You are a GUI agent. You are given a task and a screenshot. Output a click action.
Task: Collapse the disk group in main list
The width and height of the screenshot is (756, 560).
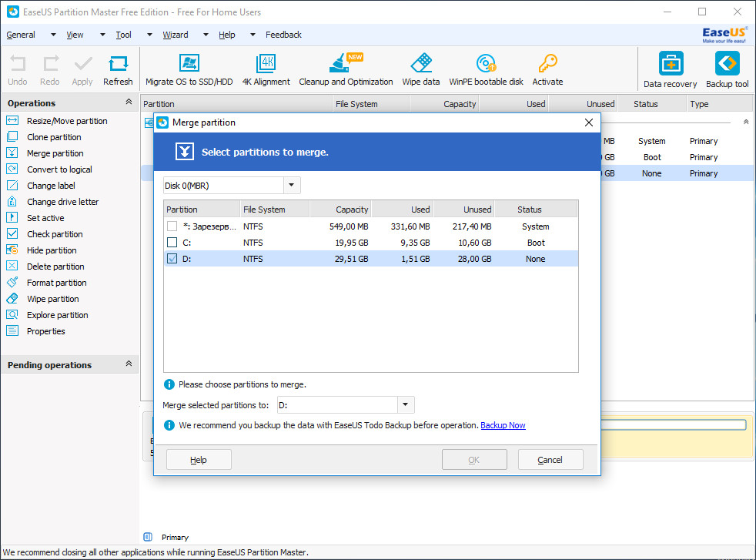746,122
